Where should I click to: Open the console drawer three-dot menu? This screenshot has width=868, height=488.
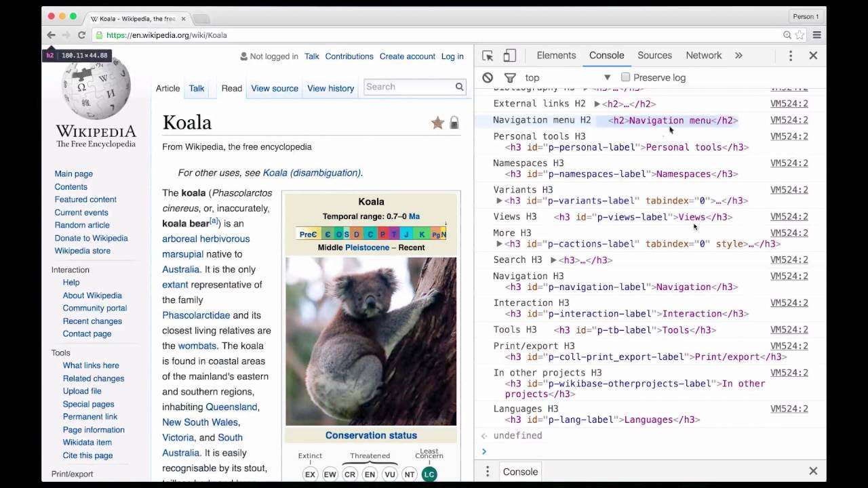click(488, 472)
